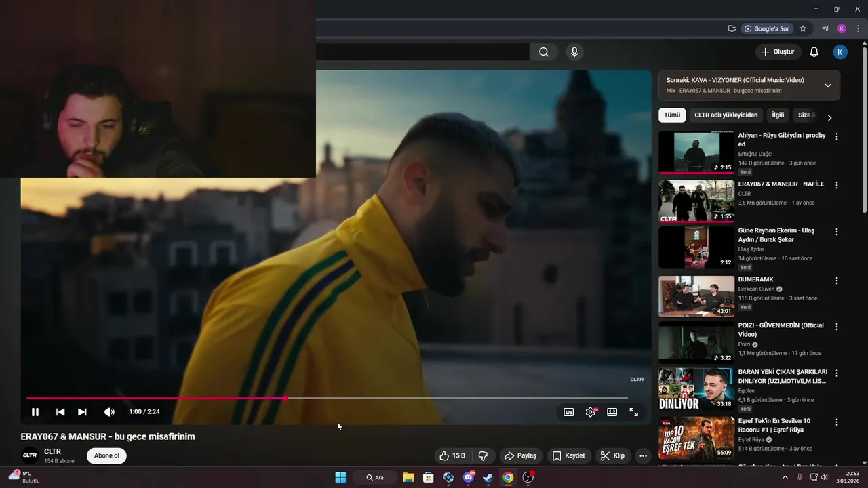868x488 pixels.
Task: Create a clip with Klip
Action: [x=612, y=455]
